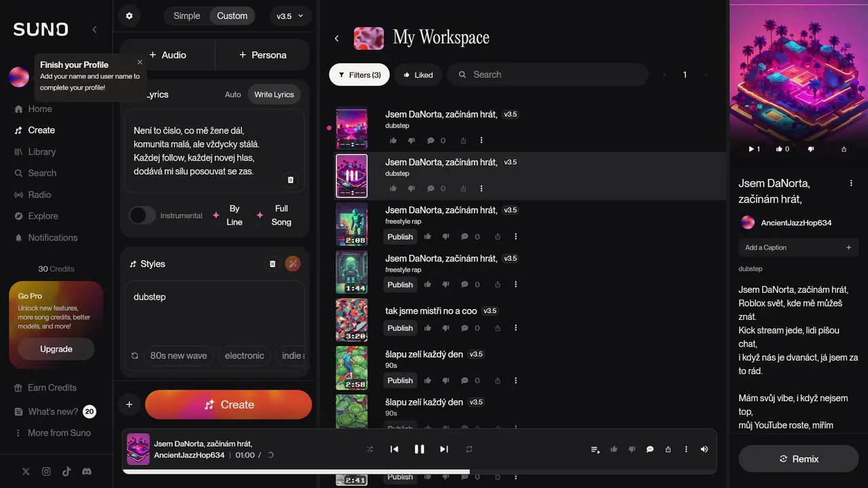Click the magic wand styles icon
868x488 pixels.
tap(293, 264)
